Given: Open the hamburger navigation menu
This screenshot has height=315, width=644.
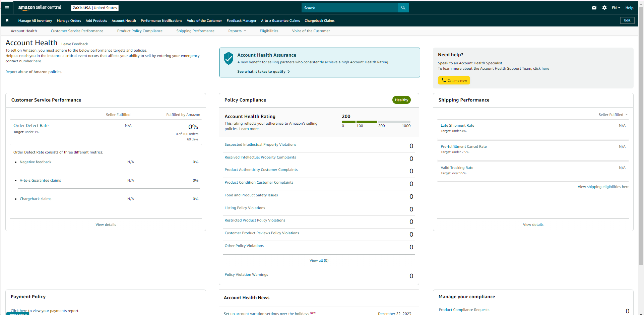Looking at the screenshot, I should (7, 8).
